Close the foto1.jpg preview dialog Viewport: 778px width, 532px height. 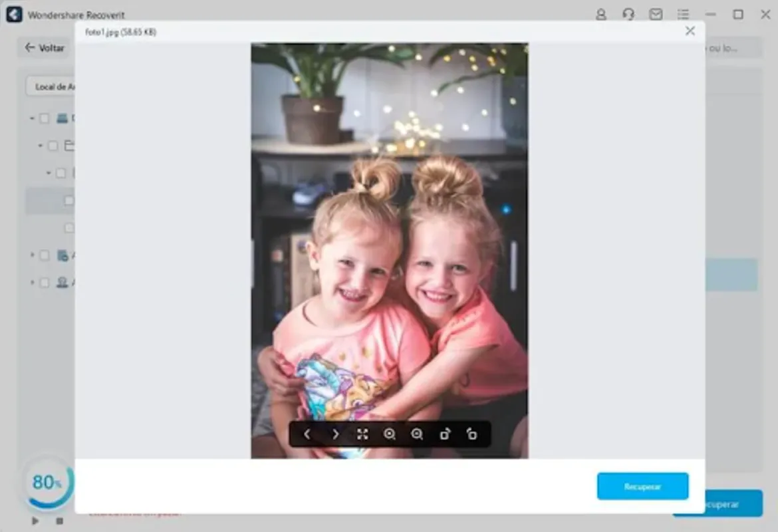point(690,31)
